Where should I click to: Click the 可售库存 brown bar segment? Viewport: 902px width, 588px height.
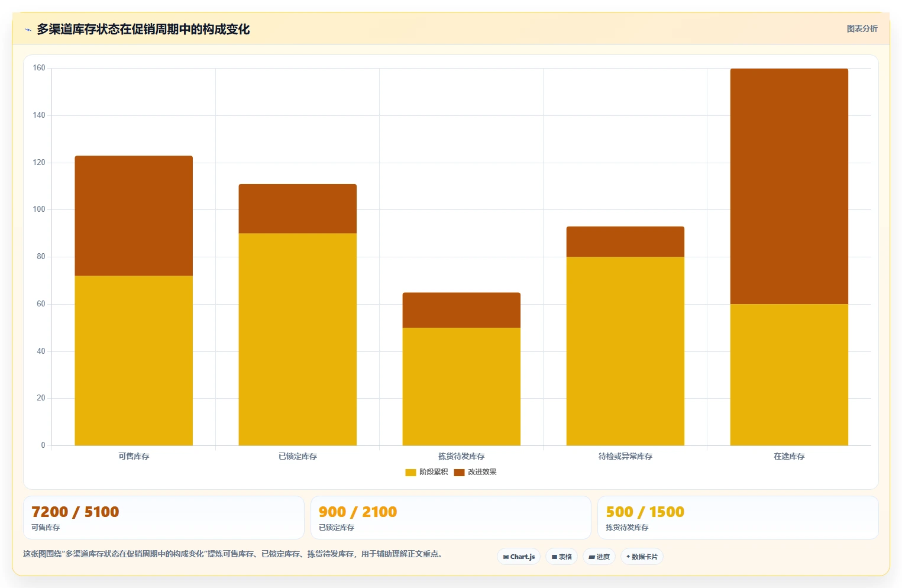pyautogui.click(x=134, y=216)
